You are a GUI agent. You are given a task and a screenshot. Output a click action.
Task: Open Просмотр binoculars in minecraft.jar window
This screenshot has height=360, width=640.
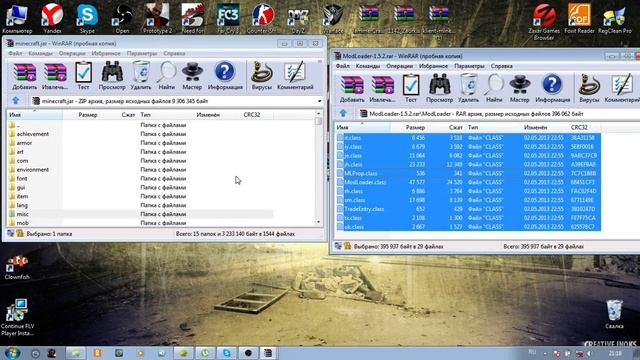click(x=112, y=76)
